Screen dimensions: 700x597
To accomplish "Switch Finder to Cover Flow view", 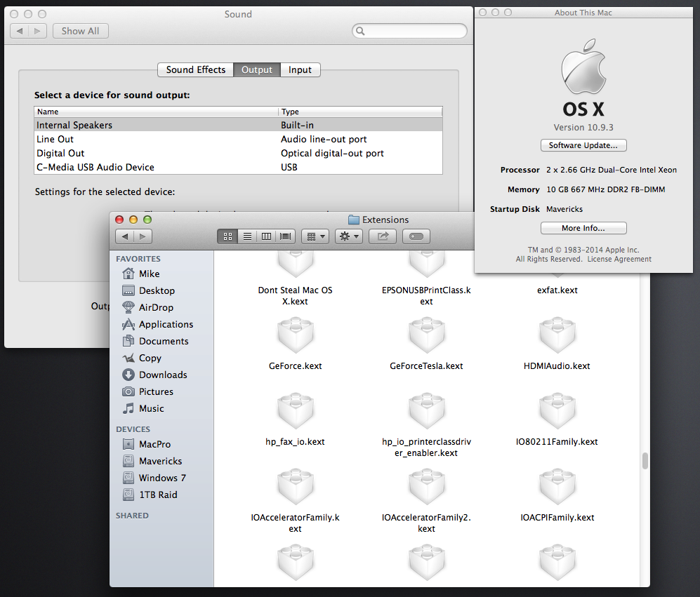I will [286, 236].
